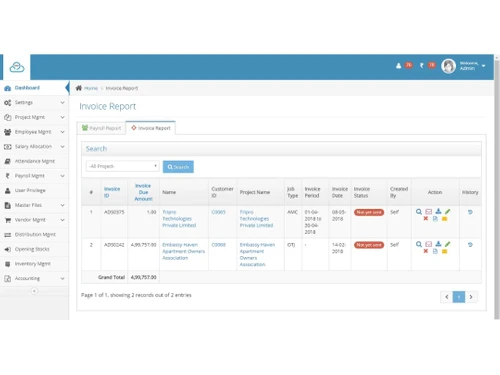Expand the Payroll Mgmt sidebar menu
The height and width of the screenshot is (375, 500).
[34, 176]
